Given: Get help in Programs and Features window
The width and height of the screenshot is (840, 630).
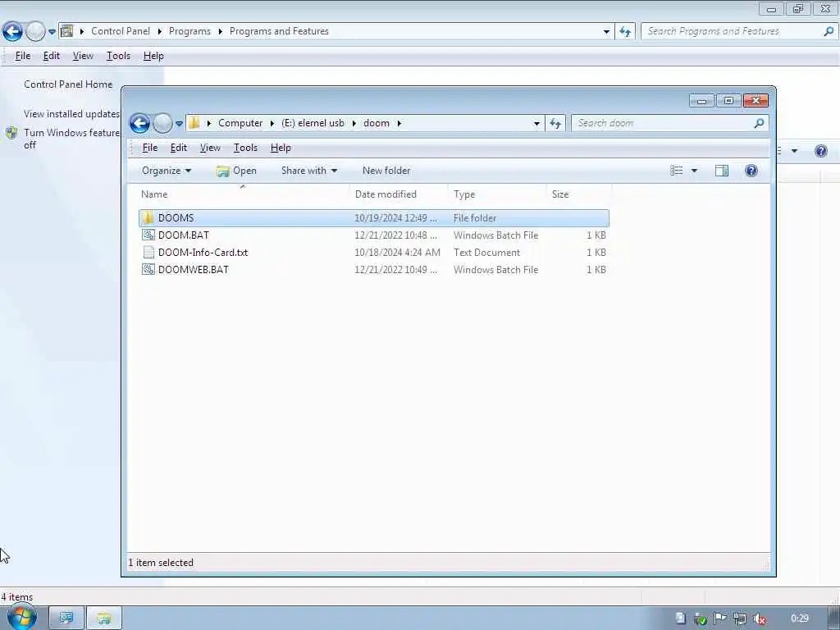Looking at the screenshot, I should click(x=820, y=151).
